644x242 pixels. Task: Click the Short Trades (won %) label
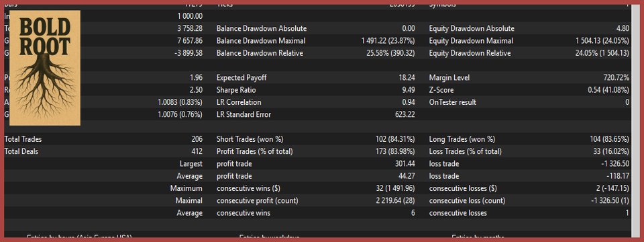(x=250, y=140)
